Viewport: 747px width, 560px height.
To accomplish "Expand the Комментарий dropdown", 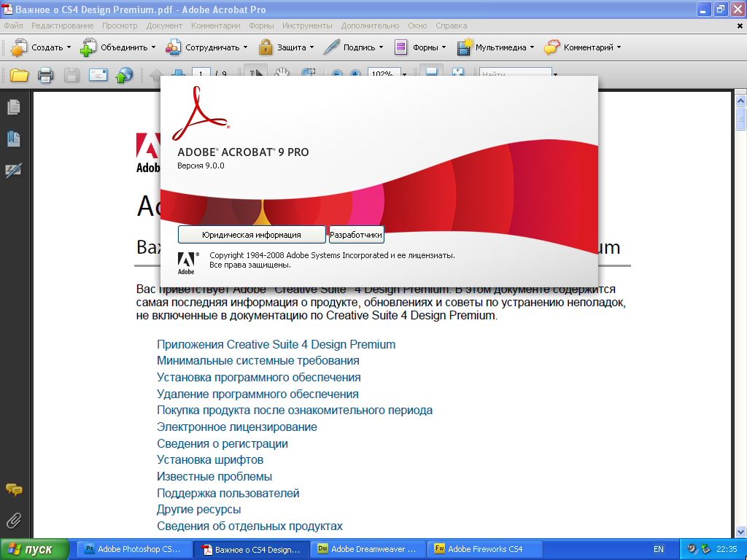I will tap(583, 47).
